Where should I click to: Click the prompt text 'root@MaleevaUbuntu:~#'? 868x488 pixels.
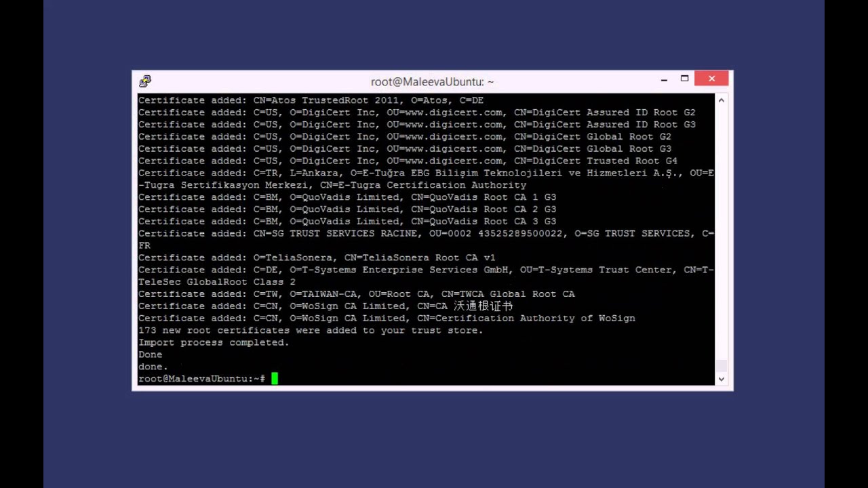pyautogui.click(x=201, y=379)
